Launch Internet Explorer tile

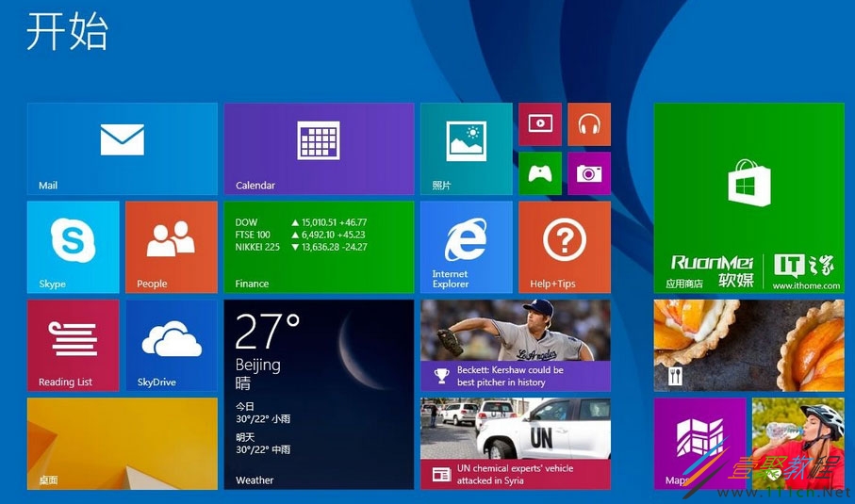pos(467,248)
